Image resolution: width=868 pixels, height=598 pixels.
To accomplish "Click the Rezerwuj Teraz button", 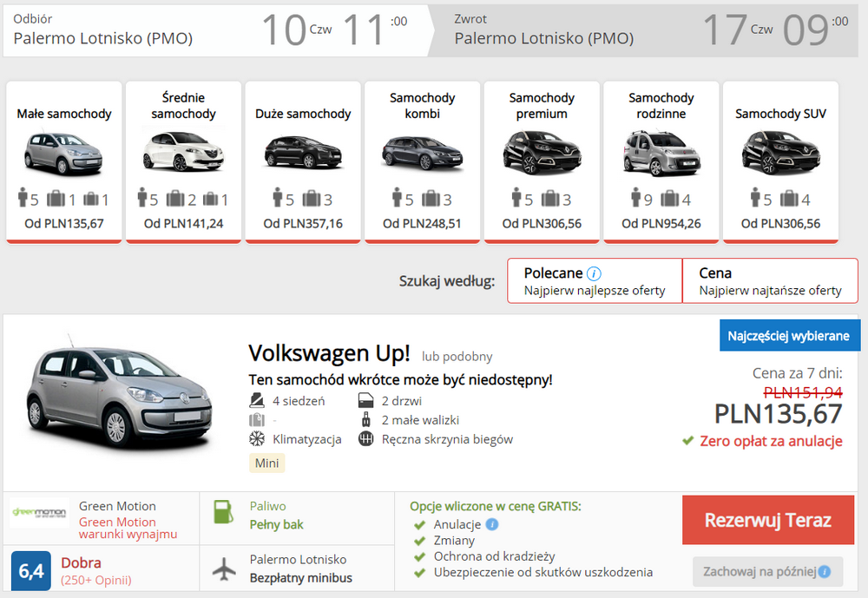I will [768, 520].
